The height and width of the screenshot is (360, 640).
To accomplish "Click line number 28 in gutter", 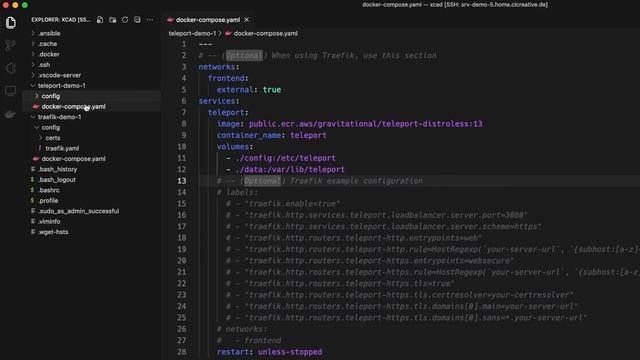I will pos(182,352).
